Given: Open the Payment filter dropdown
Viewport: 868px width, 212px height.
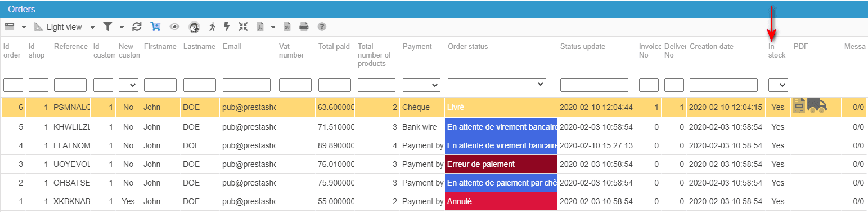Looking at the screenshot, I should click(421, 85).
